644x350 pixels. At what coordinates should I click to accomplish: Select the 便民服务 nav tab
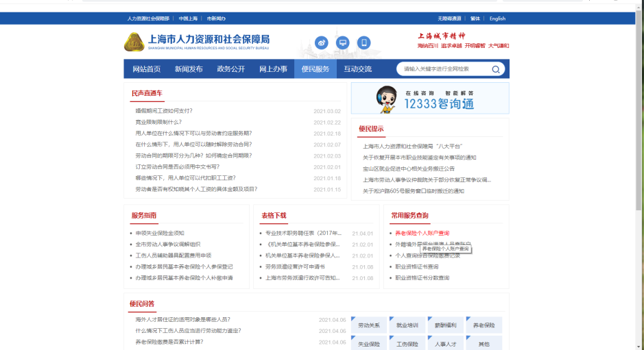pyautogui.click(x=315, y=69)
